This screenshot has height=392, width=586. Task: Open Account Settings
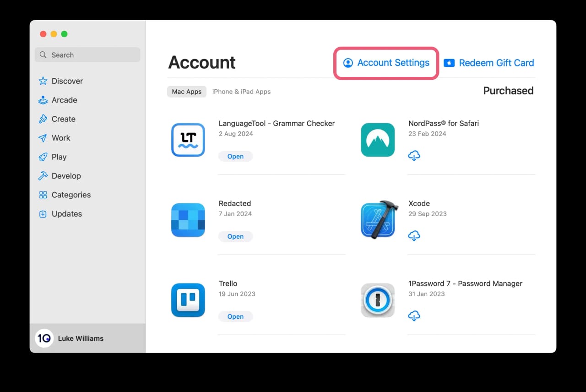point(387,63)
